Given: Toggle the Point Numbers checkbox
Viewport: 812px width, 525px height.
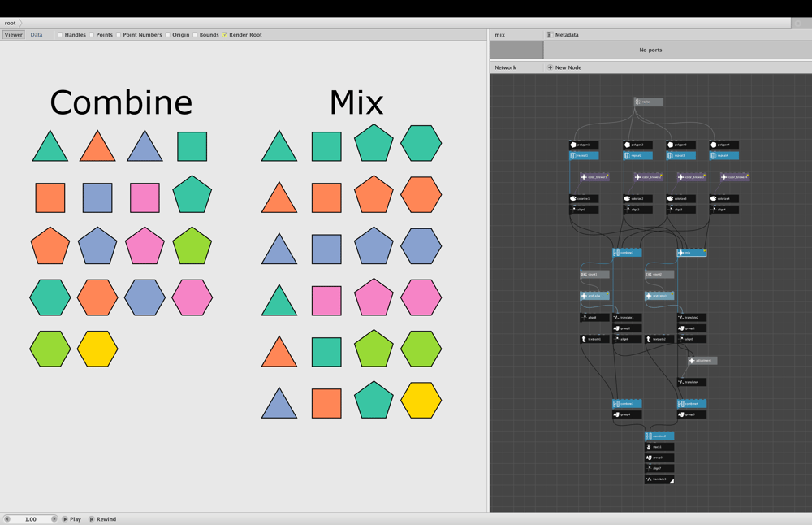Looking at the screenshot, I should [119, 35].
